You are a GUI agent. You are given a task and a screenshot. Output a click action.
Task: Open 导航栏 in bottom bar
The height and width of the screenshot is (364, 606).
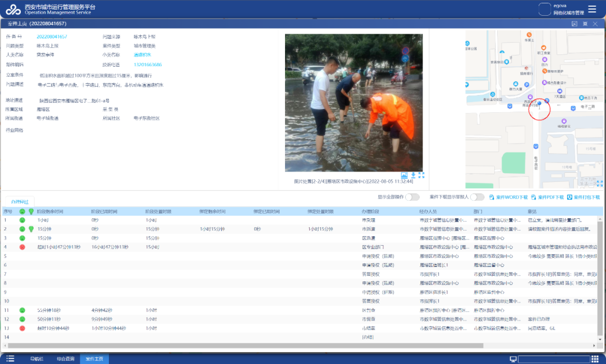(x=36, y=359)
